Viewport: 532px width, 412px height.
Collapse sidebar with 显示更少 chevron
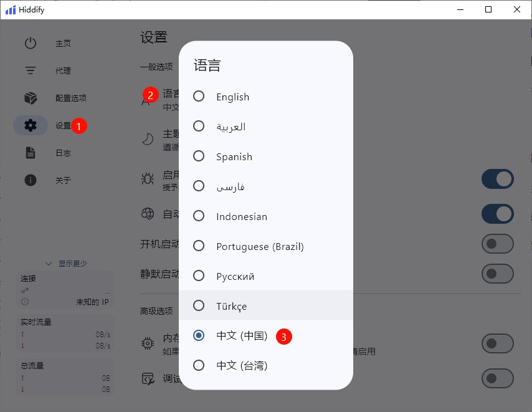pyautogui.click(x=50, y=264)
